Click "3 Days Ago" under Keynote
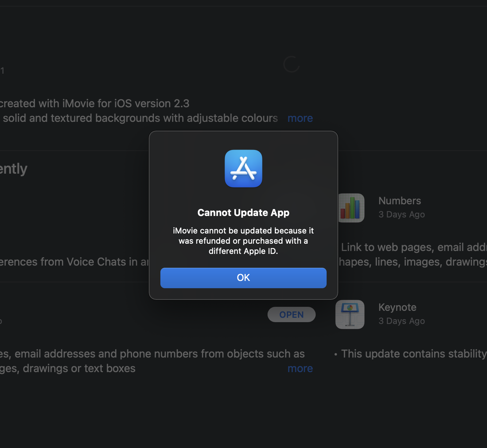This screenshot has width=487, height=448. click(402, 321)
